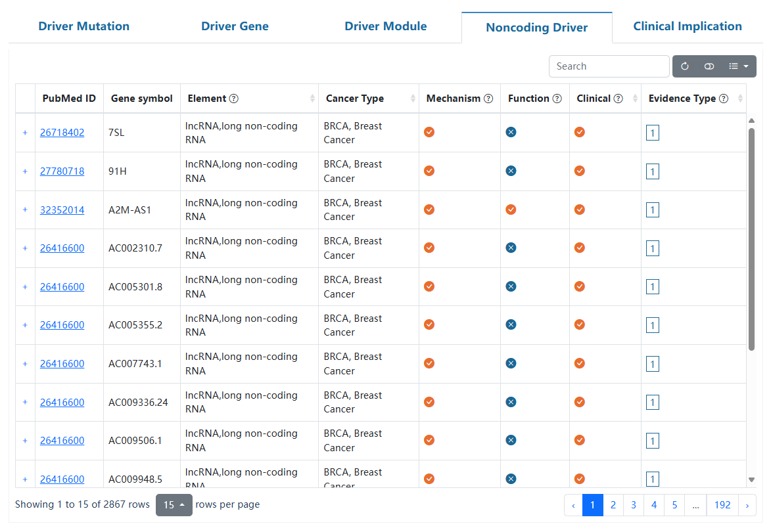Open the Clinical Implication tab

coord(687,26)
